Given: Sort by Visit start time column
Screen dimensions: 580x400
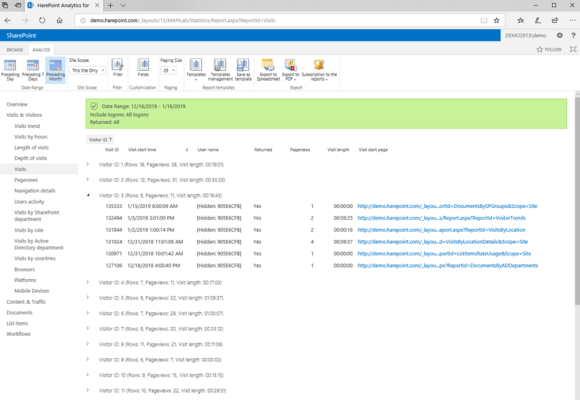Looking at the screenshot, I should tap(142, 150).
